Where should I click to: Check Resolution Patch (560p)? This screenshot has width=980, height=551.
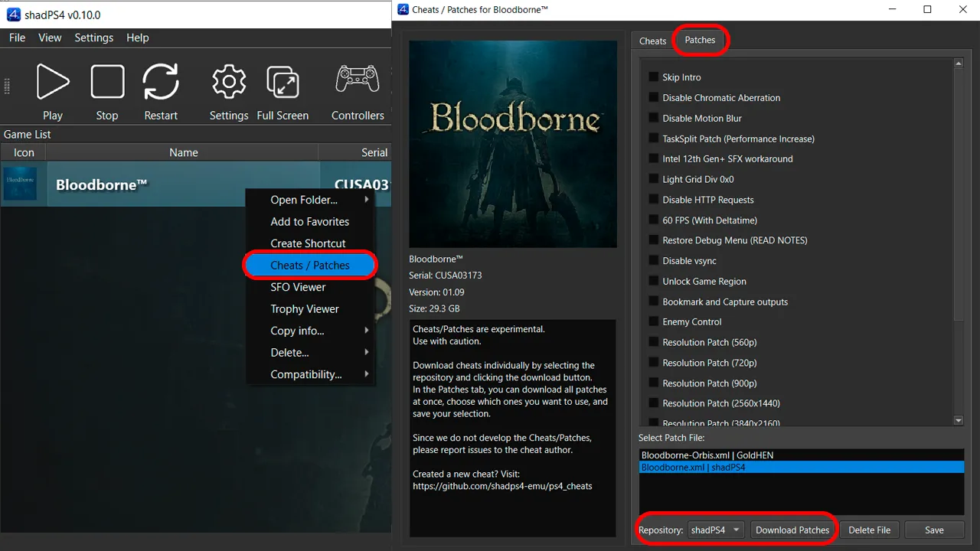[x=654, y=342]
